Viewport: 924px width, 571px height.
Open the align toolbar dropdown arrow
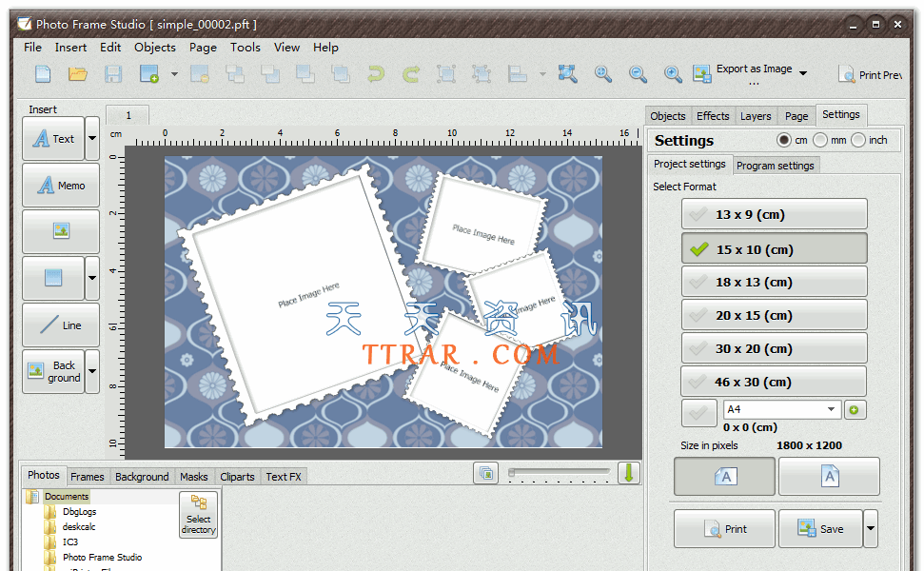(x=542, y=74)
